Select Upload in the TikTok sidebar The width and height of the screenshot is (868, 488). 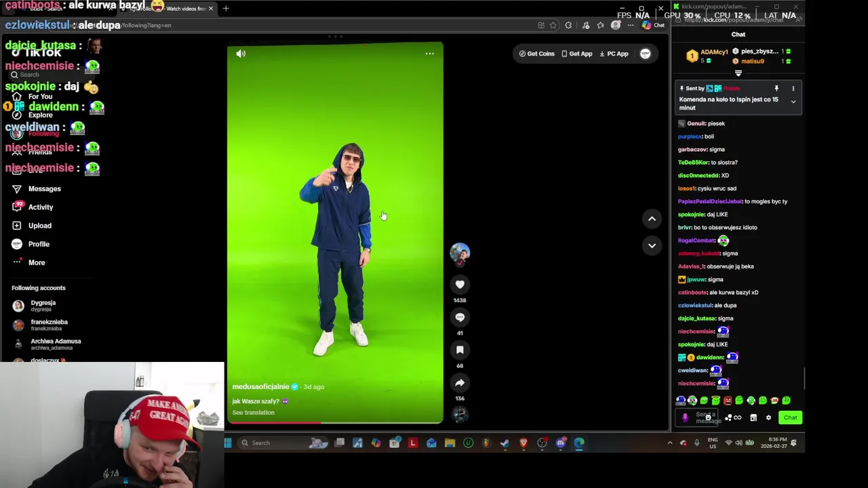coord(32,226)
